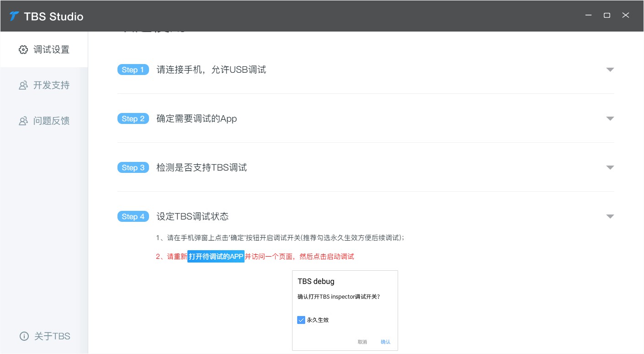
Task: Expand Step 3 检测是否支持TBS调试 section
Action: 610,167
